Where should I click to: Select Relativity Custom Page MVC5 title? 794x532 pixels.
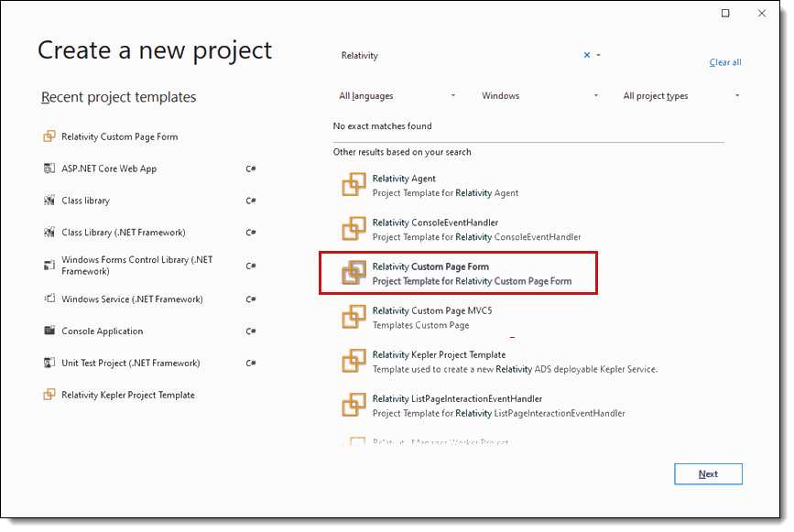pos(432,310)
